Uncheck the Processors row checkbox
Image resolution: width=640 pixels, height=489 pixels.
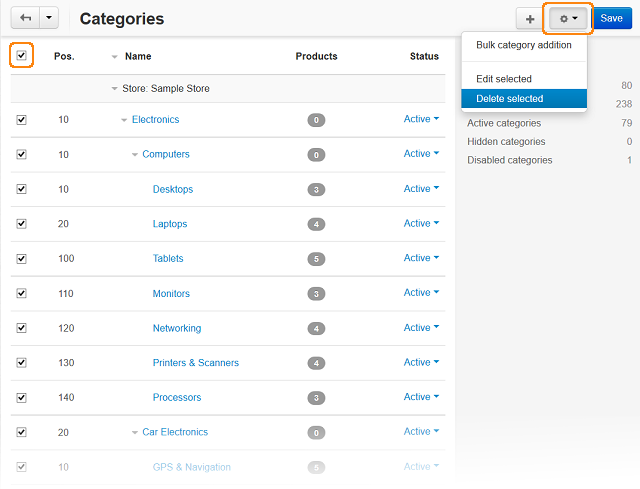click(x=22, y=398)
